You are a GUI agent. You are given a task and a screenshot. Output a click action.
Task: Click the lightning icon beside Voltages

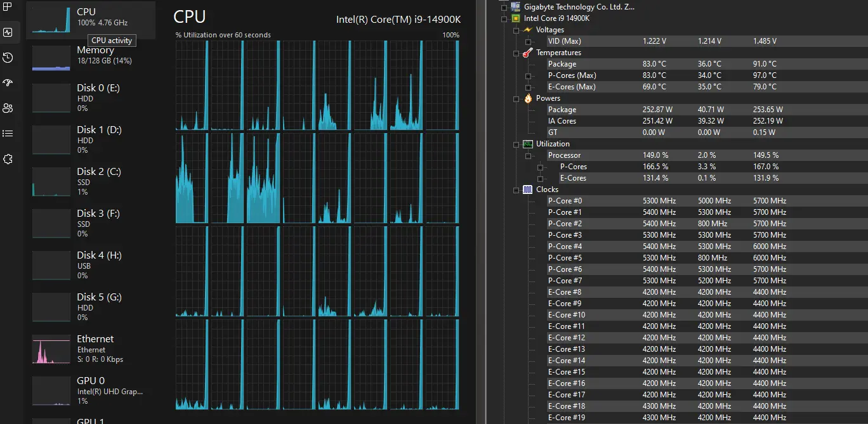click(x=527, y=30)
